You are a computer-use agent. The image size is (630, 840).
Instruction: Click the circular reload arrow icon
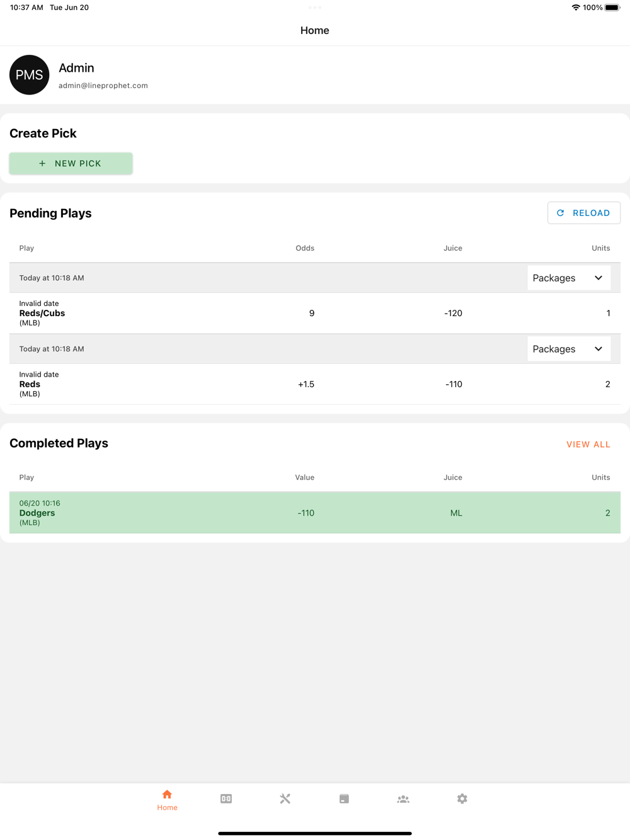click(x=560, y=213)
